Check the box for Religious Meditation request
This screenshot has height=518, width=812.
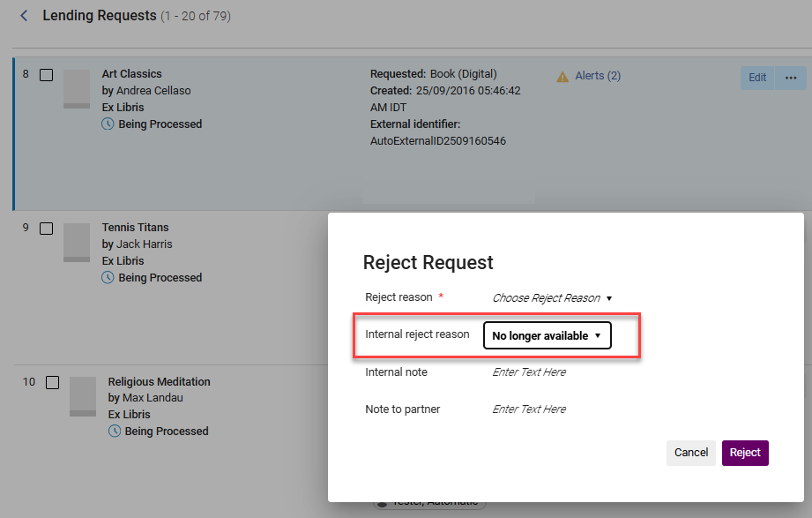click(x=53, y=382)
